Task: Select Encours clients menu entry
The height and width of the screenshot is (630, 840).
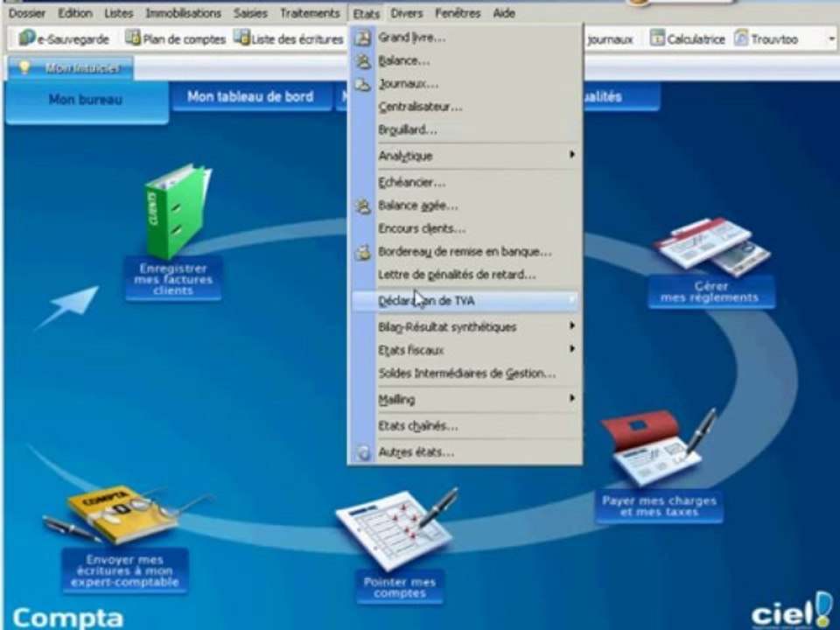Action: 465,228
